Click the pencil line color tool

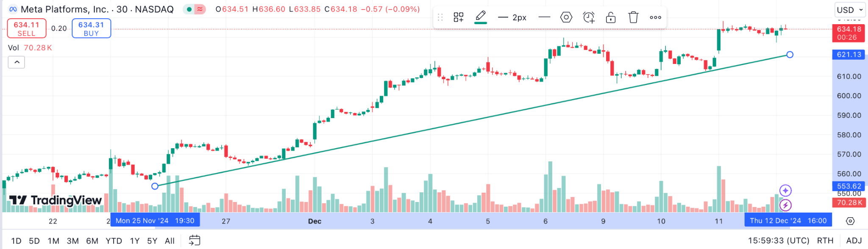tap(480, 17)
